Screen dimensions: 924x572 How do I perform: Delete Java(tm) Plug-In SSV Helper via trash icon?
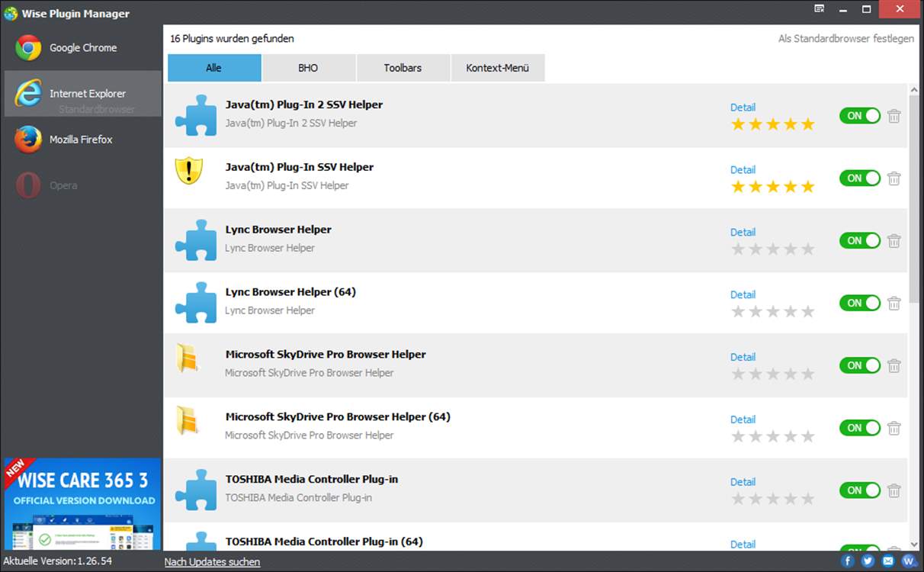coord(894,178)
